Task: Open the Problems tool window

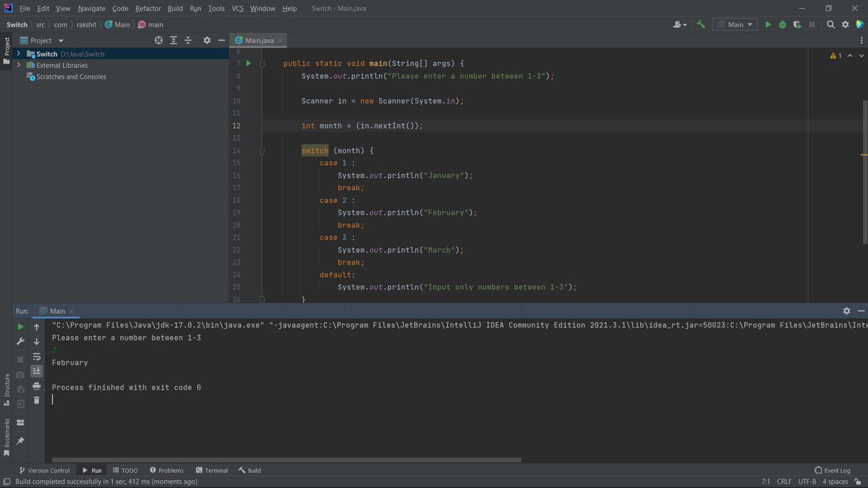Action: (166, 470)
